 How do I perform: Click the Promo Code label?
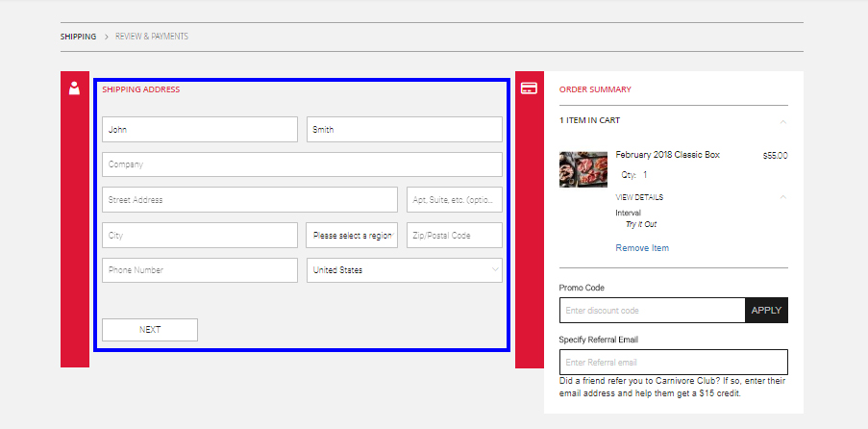click(582, 288)
